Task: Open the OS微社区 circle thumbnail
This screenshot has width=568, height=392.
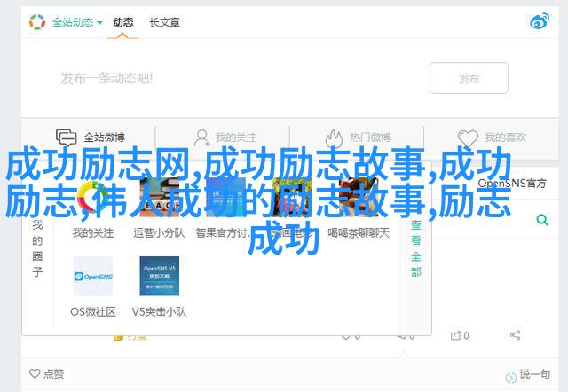Action: 93,276
